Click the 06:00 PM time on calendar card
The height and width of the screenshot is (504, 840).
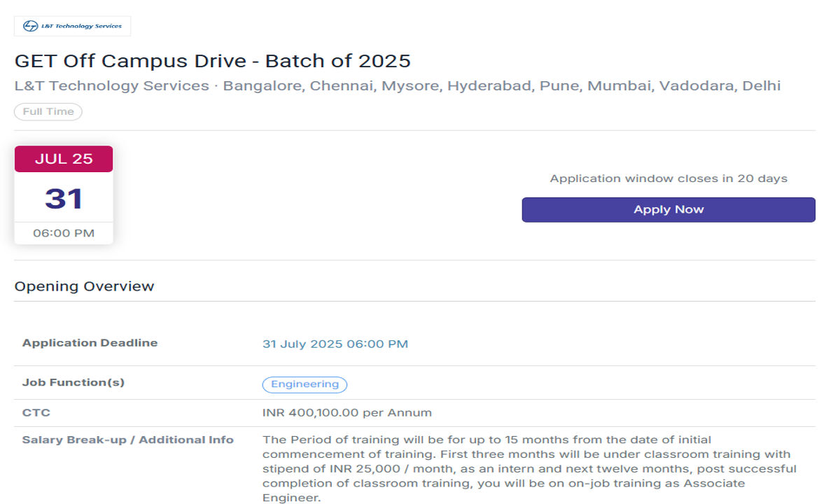click(x=64, y=233)
